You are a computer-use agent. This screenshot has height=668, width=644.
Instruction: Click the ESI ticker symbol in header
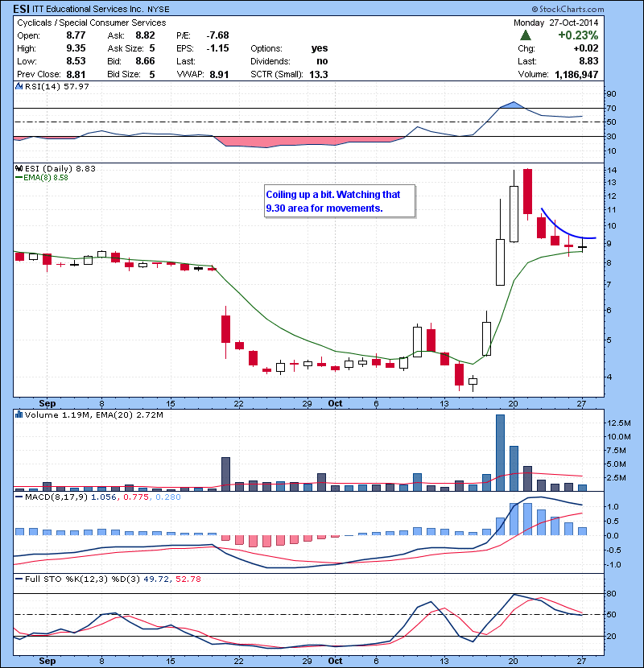[x=21, y=9]
